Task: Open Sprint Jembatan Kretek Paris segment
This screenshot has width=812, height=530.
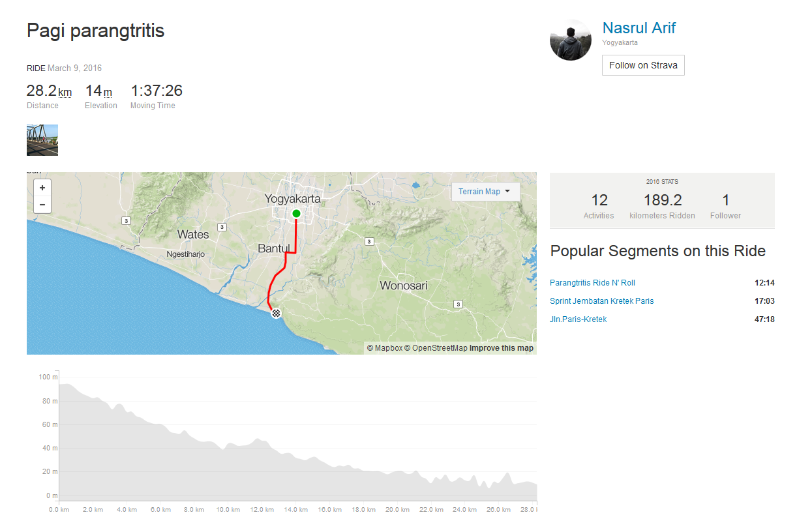Action: [601, 301]
